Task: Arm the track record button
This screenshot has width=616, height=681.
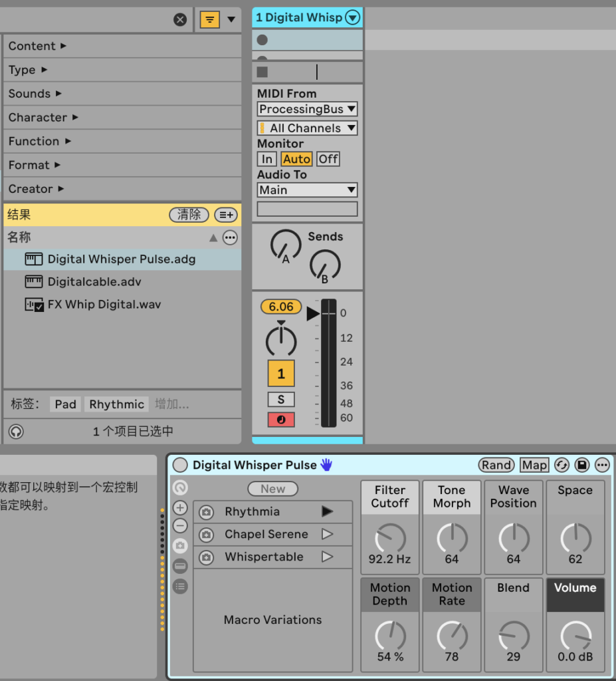Action: (x=281, y=420)
